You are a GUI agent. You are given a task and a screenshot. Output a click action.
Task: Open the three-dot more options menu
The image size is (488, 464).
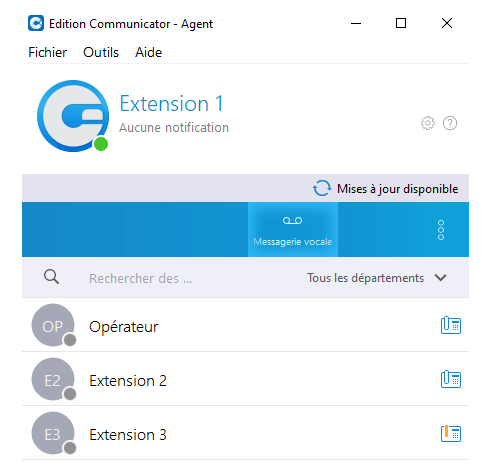point(441,230)
